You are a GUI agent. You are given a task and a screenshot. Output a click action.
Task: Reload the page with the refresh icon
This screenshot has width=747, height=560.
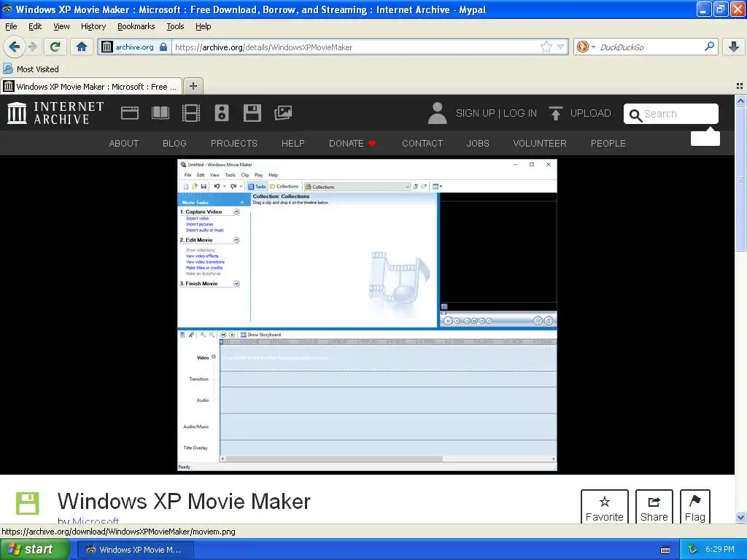[55, 47]
